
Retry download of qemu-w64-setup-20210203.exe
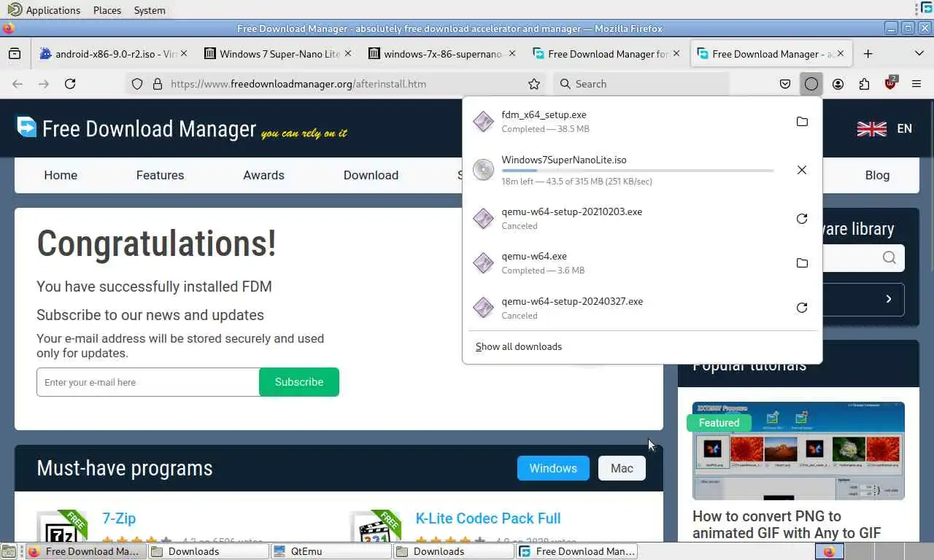802,219
